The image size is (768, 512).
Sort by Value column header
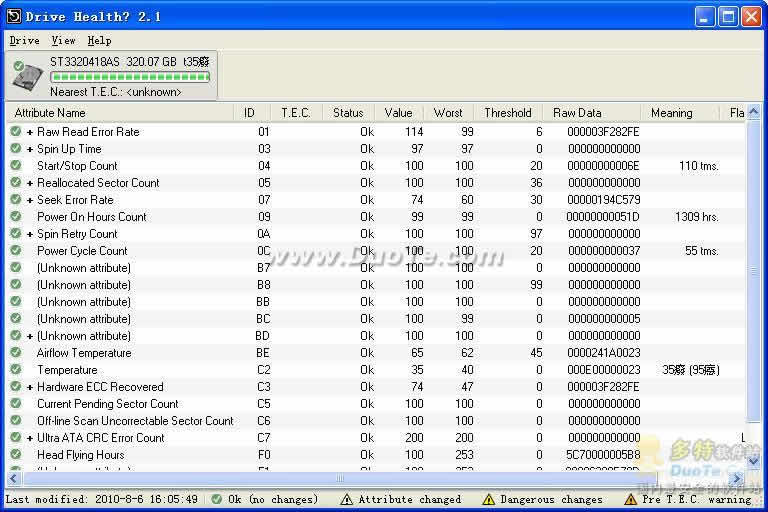(399, 113)
